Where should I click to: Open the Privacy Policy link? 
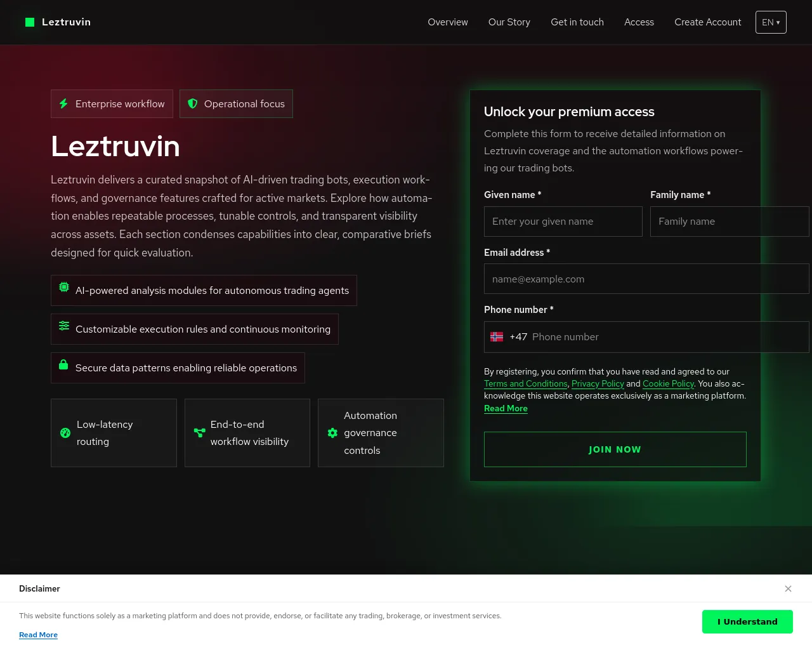[x=598, y=383]
